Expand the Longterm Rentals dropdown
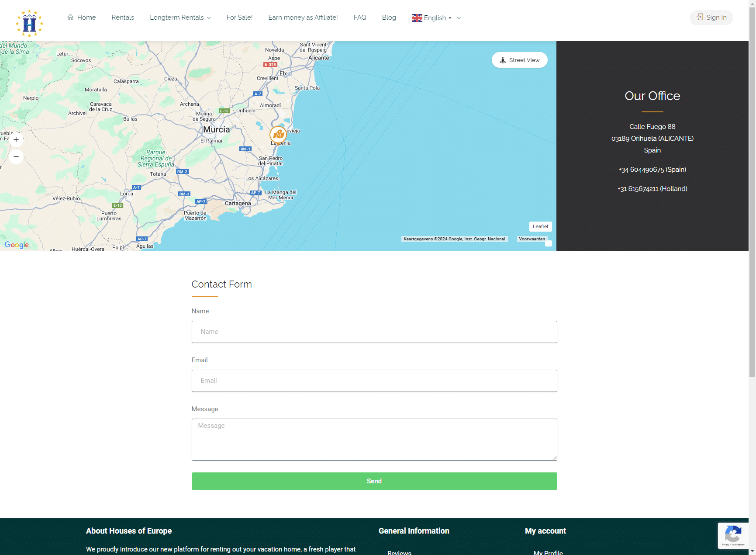This screenshot has width=756, height=555. click(x=180, y=17)
